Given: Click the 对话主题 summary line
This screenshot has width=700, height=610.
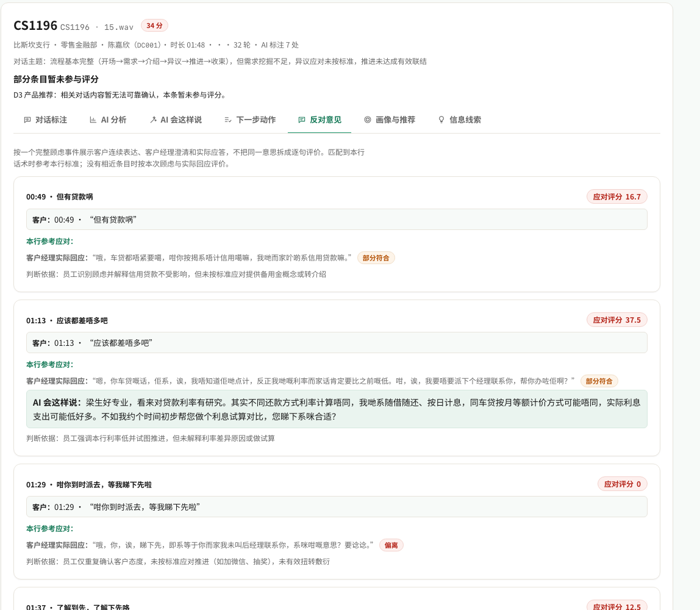Looking at the screenshot, I should coord(220,62).
